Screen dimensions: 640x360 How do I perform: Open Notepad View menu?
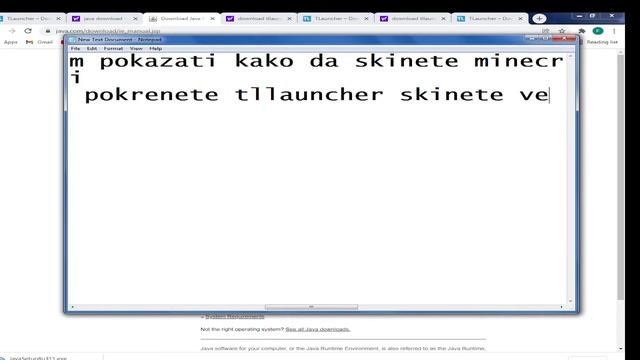136,49
